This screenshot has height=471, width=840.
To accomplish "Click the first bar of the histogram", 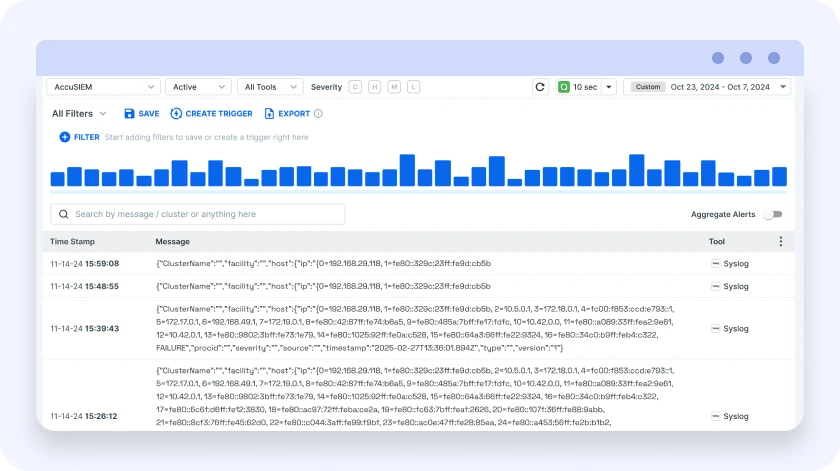I will [x=57, y=179].
